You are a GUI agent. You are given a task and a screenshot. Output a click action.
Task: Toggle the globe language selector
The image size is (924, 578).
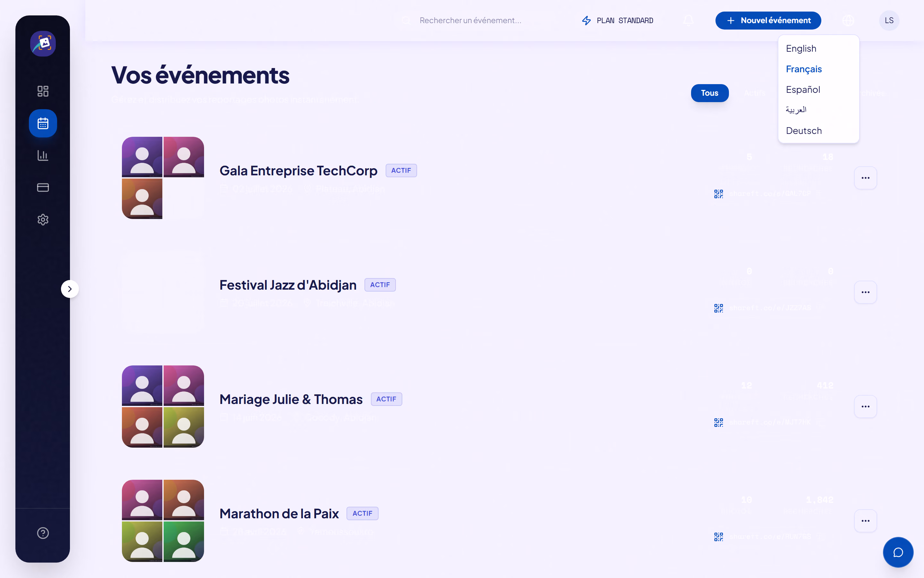click(x=848, y=21)
